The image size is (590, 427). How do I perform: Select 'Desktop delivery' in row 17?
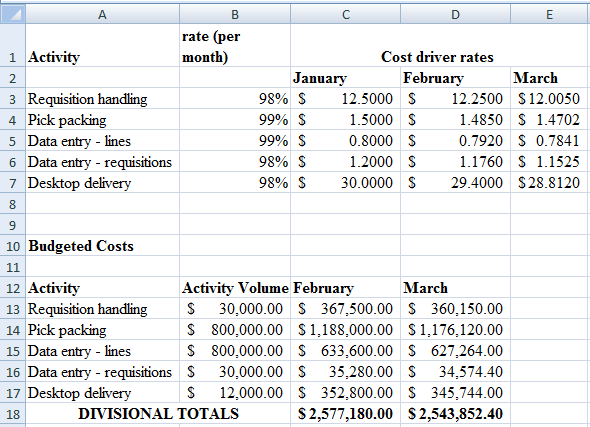point(102,393)
